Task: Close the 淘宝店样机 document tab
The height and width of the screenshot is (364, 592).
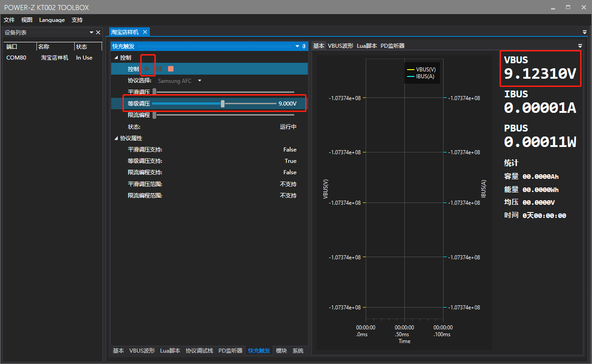Action: coord(145,32)
